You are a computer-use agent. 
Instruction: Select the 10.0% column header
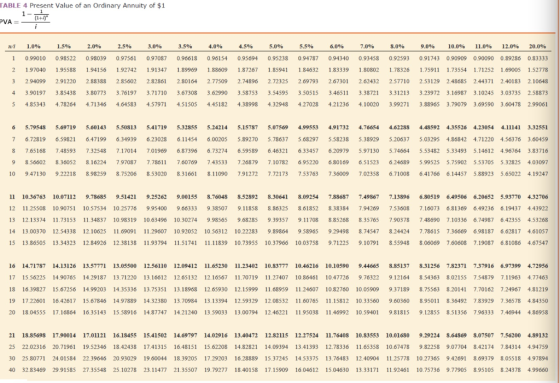(456, 46)
